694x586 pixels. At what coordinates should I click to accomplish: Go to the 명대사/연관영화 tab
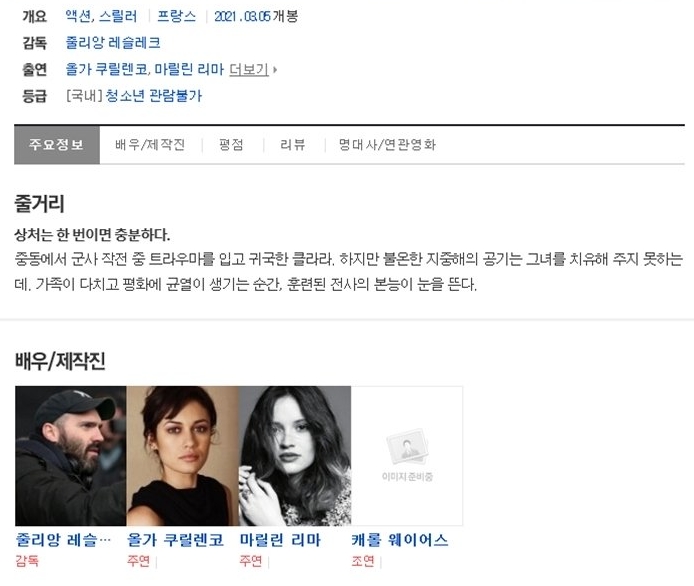(x=387, y=145)
